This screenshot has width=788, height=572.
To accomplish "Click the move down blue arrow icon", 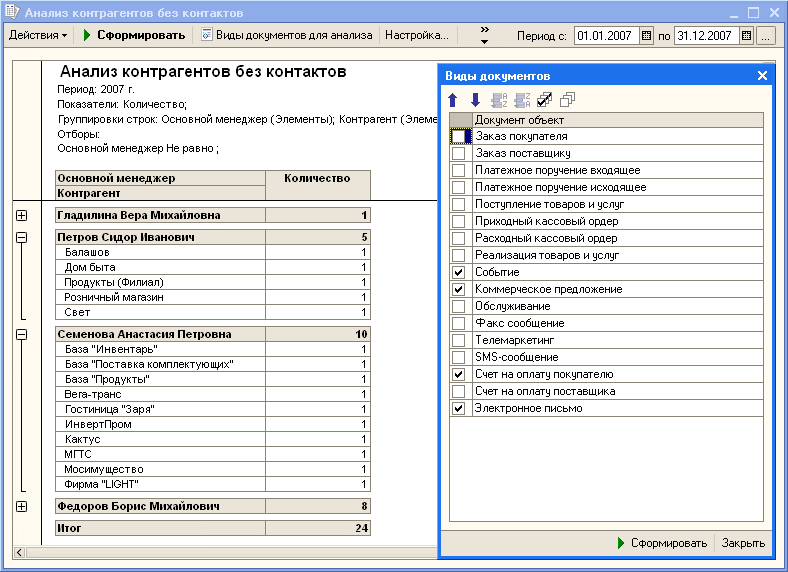I will click(x=475, y=100).
